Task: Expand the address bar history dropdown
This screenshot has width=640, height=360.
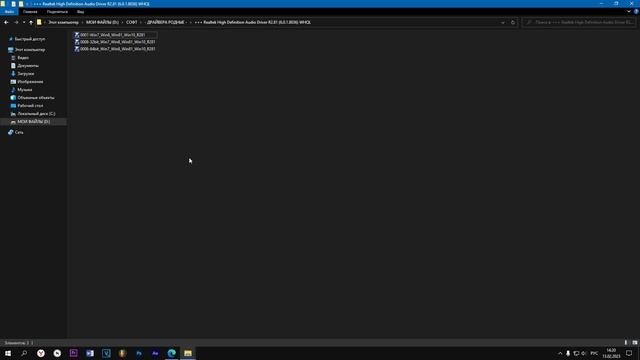Action: pyautogui.click(x=503, y=22)
